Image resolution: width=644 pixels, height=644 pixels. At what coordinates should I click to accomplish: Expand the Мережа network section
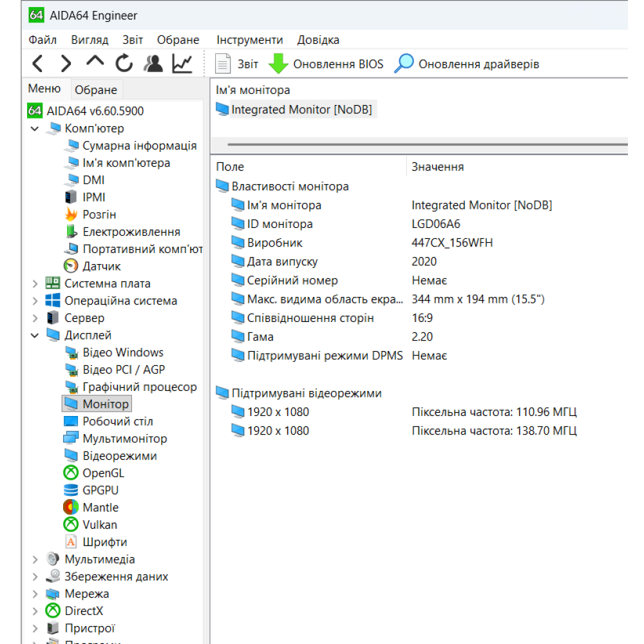35,594
